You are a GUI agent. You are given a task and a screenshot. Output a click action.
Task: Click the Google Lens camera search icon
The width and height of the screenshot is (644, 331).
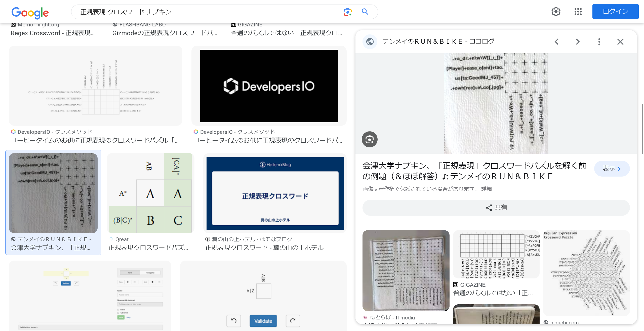(x=347, y=12)
